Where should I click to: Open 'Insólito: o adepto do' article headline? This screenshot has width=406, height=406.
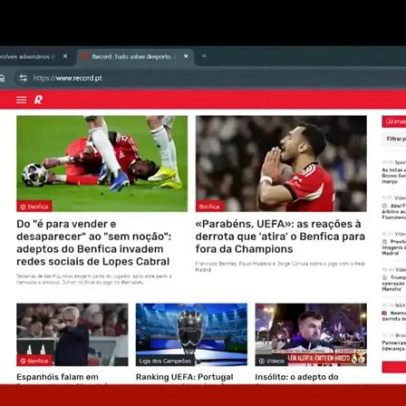[x=297, y=377]
